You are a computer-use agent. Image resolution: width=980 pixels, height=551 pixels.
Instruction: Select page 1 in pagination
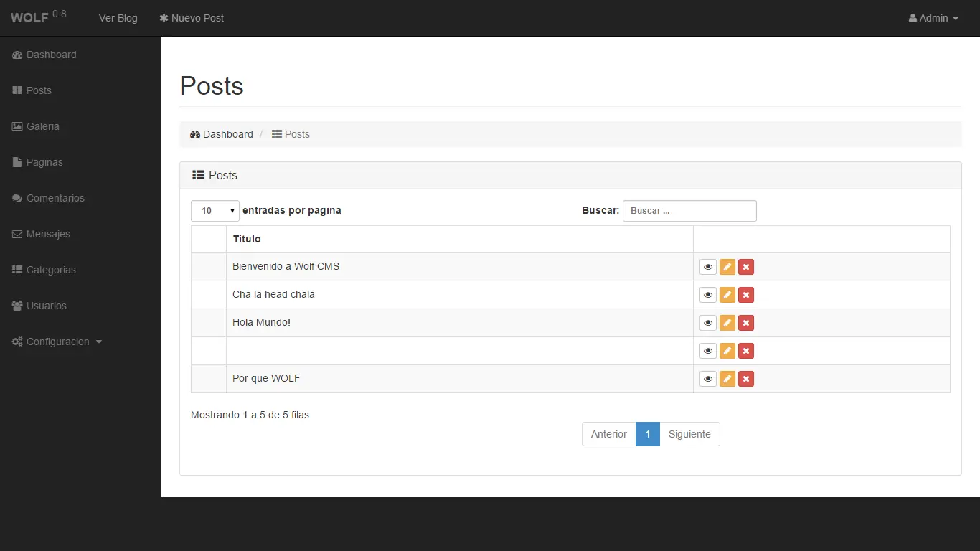pos(648,434)
